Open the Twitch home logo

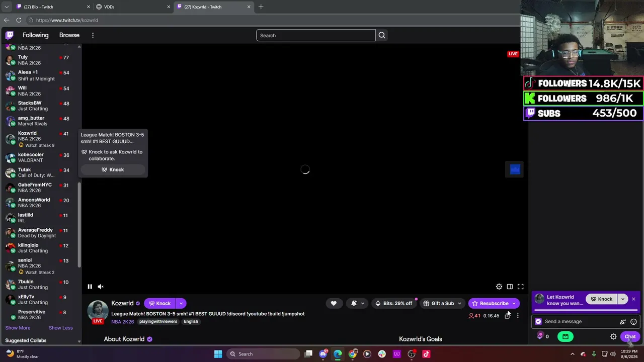[10, 35]
